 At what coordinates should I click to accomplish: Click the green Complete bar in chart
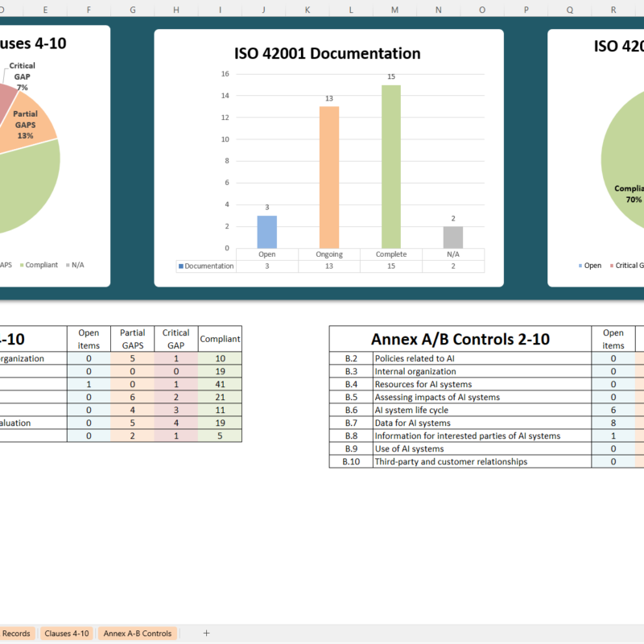tap(391, 167)
